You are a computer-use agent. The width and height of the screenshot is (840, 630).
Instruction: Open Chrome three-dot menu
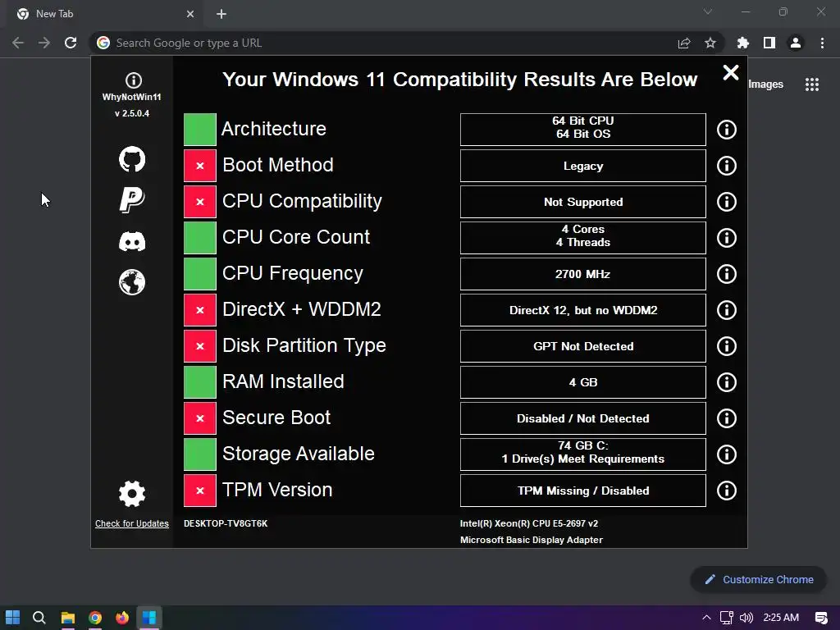coord(822,43)
